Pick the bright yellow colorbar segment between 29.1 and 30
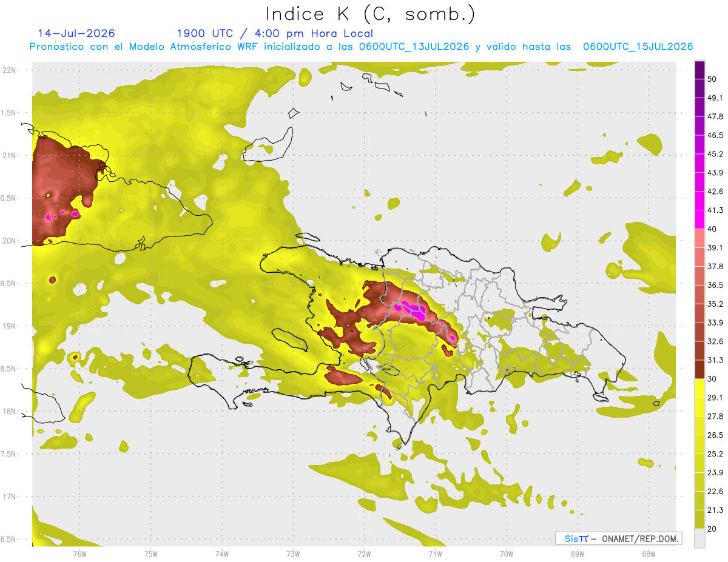Image resolution: width=728 pixels, height=562 pixels. [x=699, y=388]
